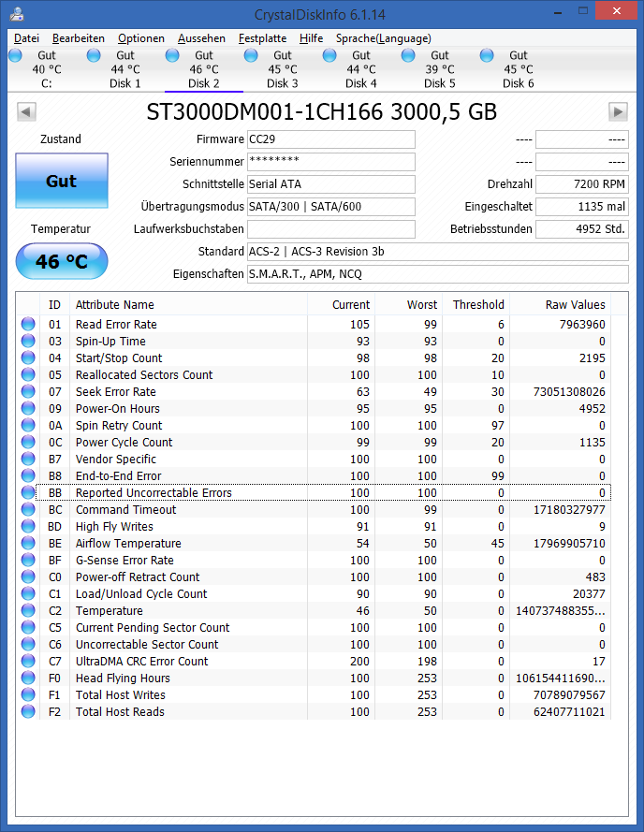
Task: Click the Schnittstelle field Serial ATA
Action: coord(331,184)
